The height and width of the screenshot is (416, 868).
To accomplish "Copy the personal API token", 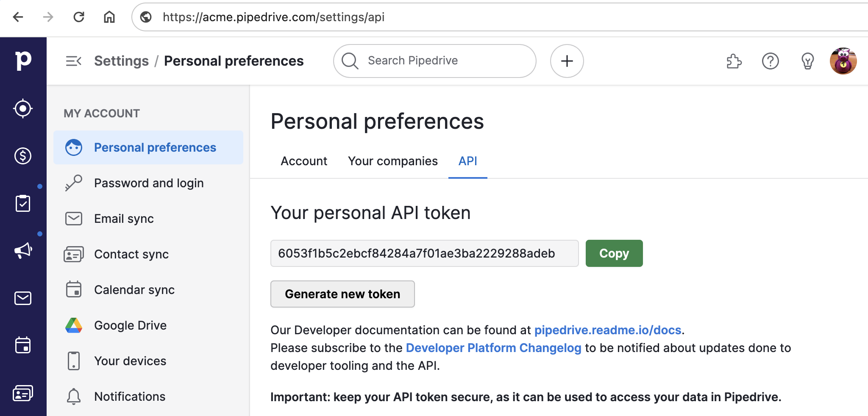I will point(614,253).
